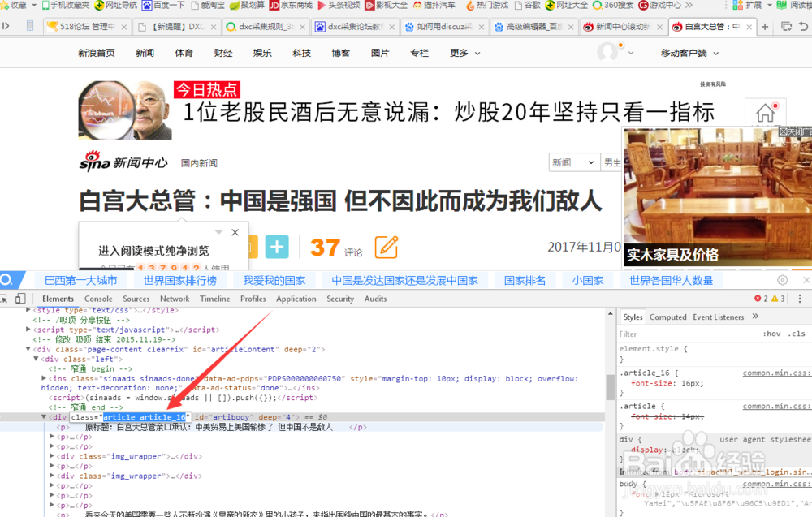
Task: Expand the 更多 menu in Sina nav
Action: point(465,53)
